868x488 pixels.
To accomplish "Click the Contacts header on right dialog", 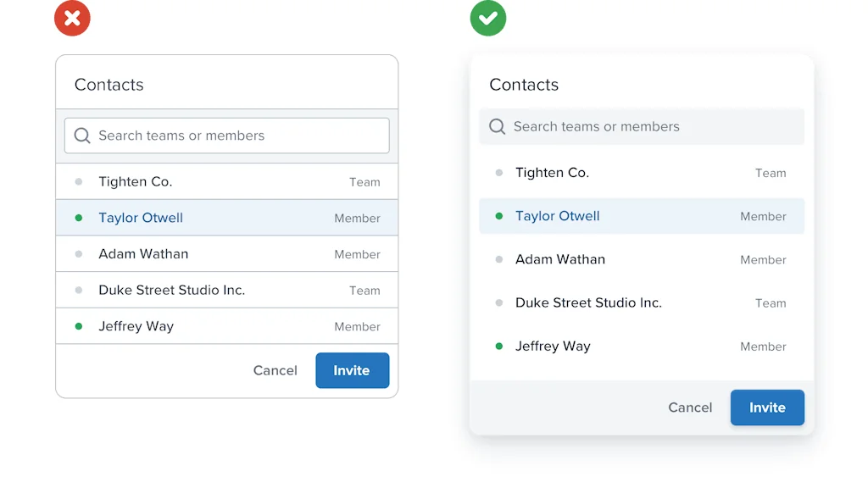I will (523, 85).
